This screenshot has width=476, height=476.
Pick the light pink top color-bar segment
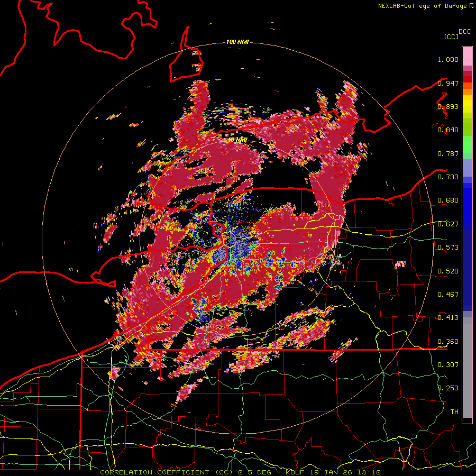click(467, 56)
